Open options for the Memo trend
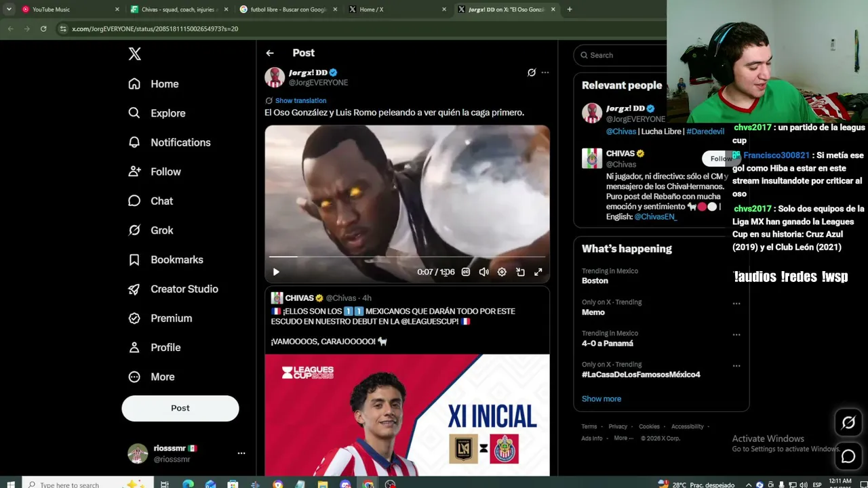868x488 pixels. click(x=736, y=304)
